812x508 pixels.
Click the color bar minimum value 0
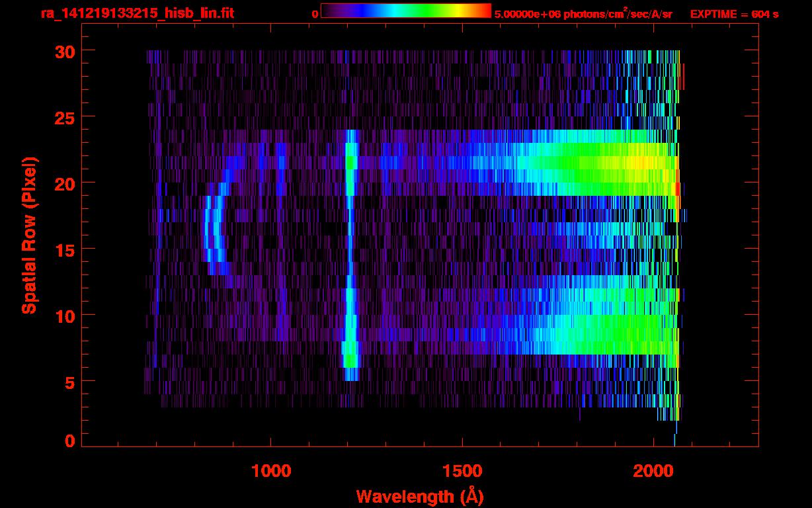pos(315,14)
